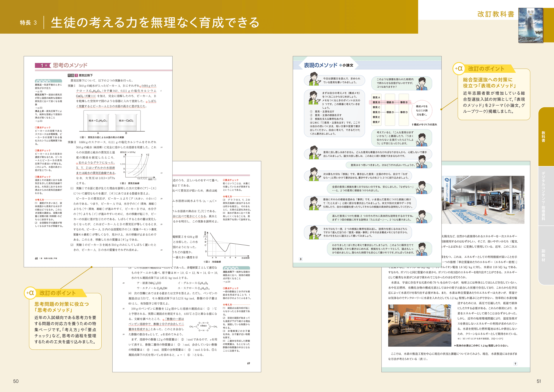Click the 小論文 diamond marker in header
The width and height of the screenshot is (554, 392).
coord(341,65)
